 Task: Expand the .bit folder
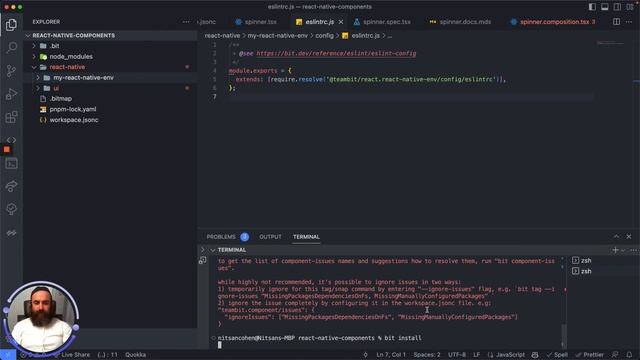[x=34, y=46]
